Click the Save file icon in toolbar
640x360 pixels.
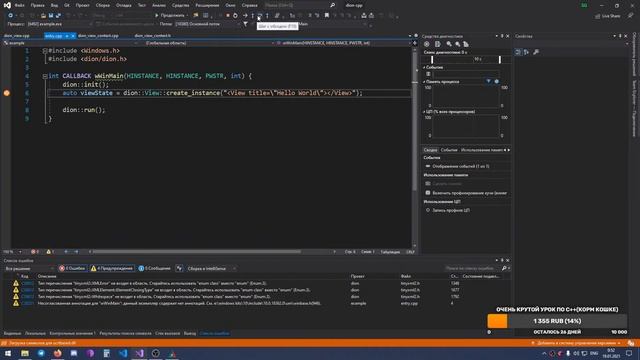51,16
